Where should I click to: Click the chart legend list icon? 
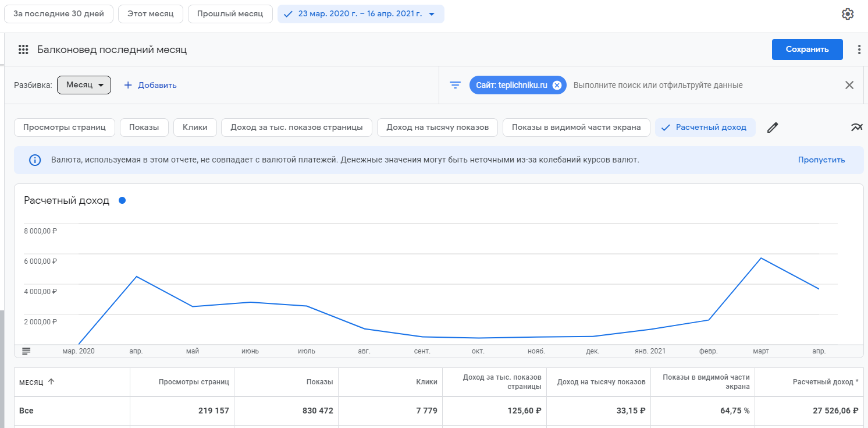point(26,351)
